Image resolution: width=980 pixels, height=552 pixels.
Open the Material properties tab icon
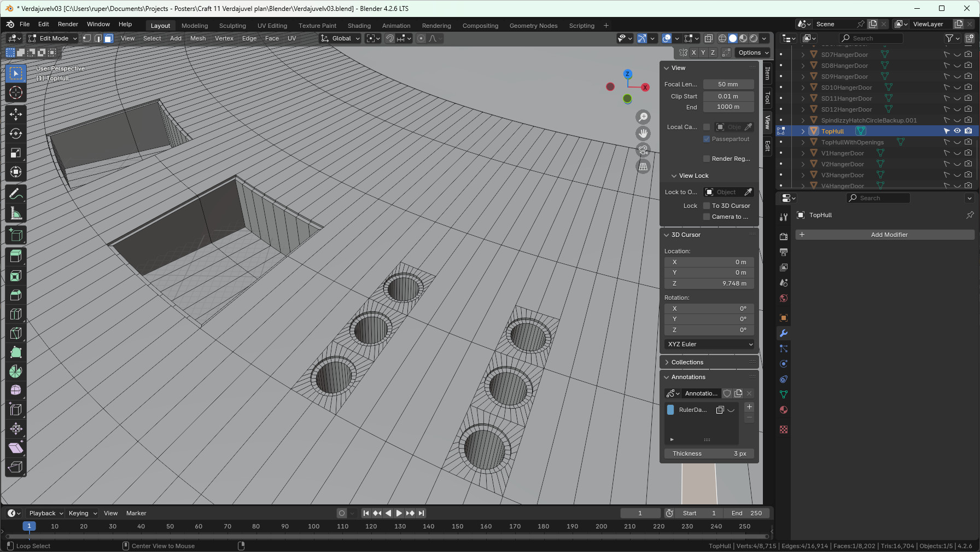tap(784, 410)
